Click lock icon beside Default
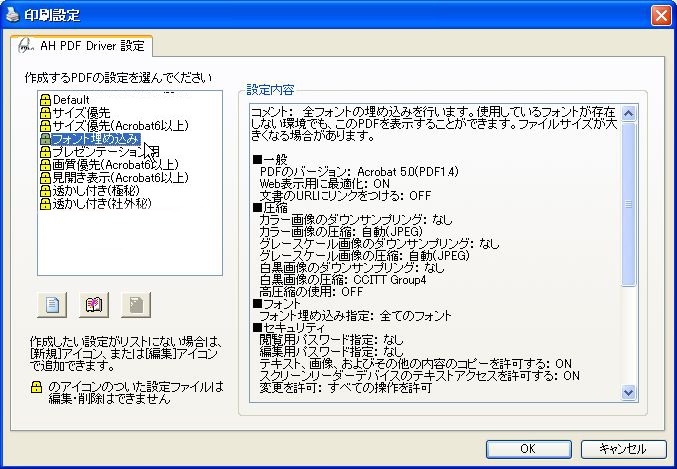Screen dimensions: 677x469 [x=45, y=100]
